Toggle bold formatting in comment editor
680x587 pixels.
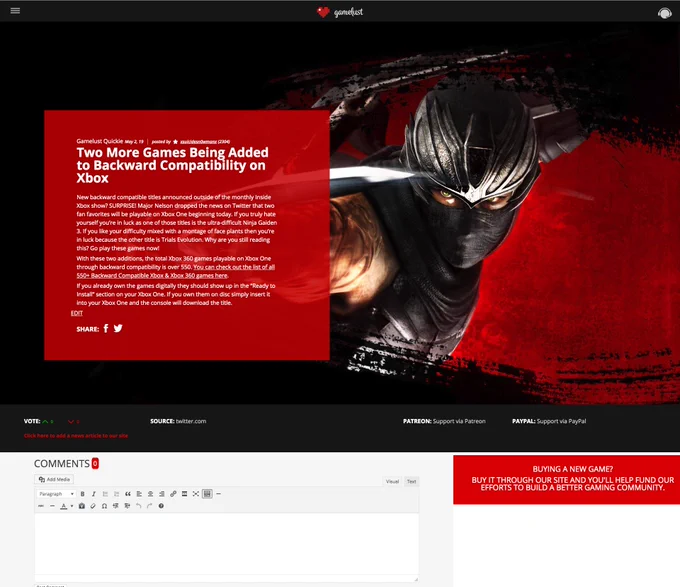(82, 494)
